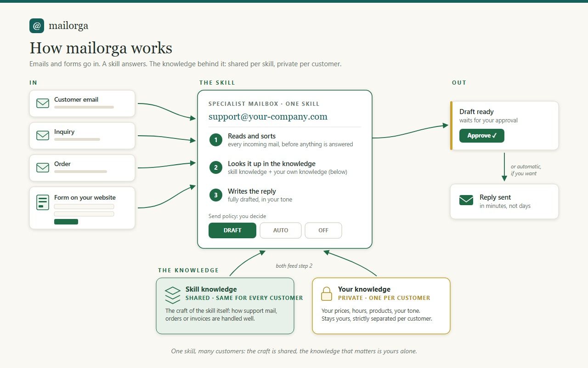Screen dimensions: 588x368
Task: Click the Your knowledge padlock icon
Action: (327, 293)
